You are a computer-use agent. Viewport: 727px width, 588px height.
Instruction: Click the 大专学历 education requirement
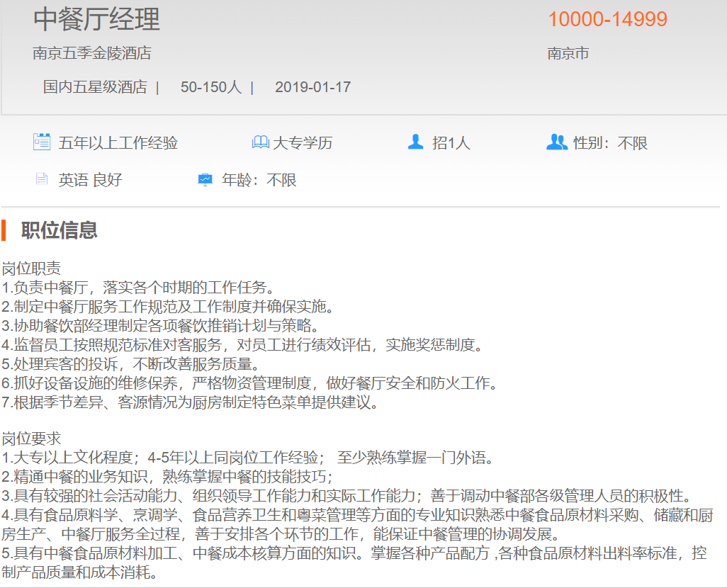[x=303, y=143]
